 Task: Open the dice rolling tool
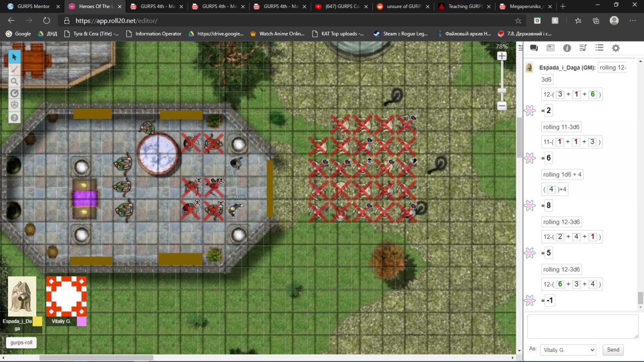click(15, 105)
